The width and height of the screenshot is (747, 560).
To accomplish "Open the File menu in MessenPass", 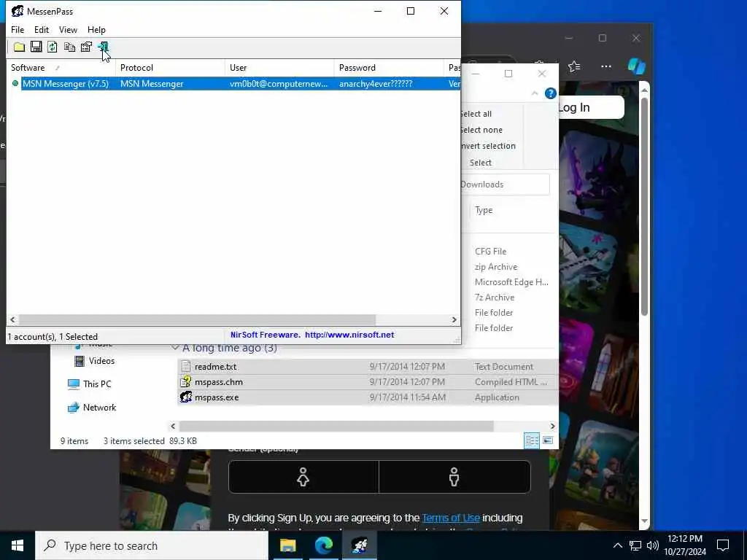I will pyautogui.click(x=18, y=29).
